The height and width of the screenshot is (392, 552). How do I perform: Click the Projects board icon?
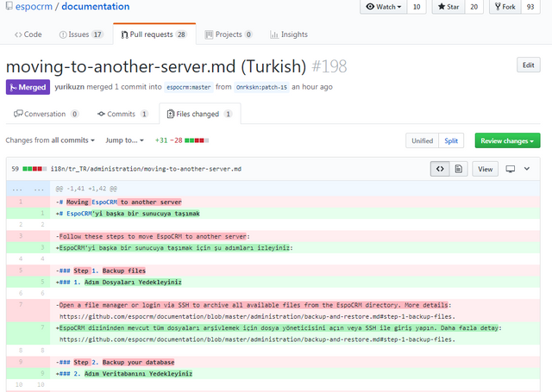coord(209,34)
